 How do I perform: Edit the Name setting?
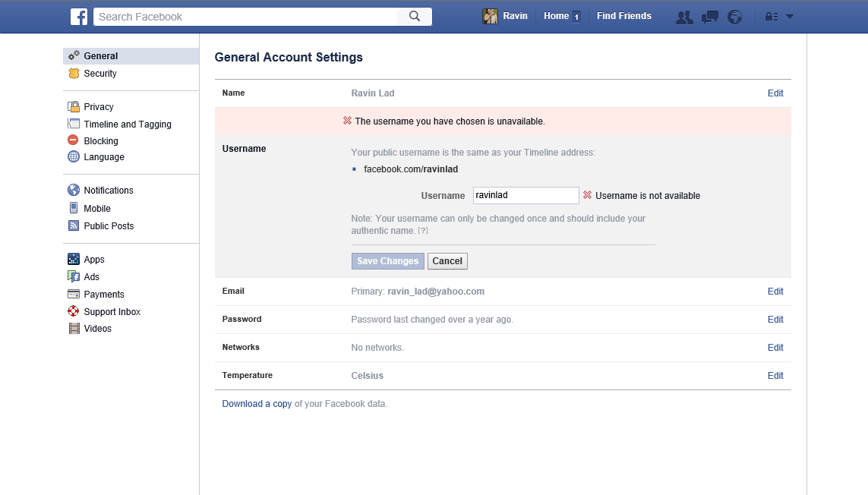click(775, 93)
